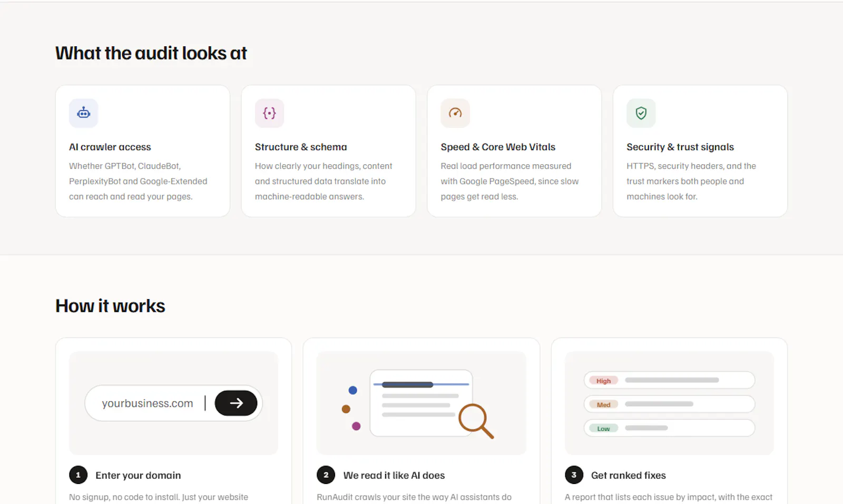843x504 pixels.
Task: Click the description starting "How clearly your headings"
Action: [324, 181]
